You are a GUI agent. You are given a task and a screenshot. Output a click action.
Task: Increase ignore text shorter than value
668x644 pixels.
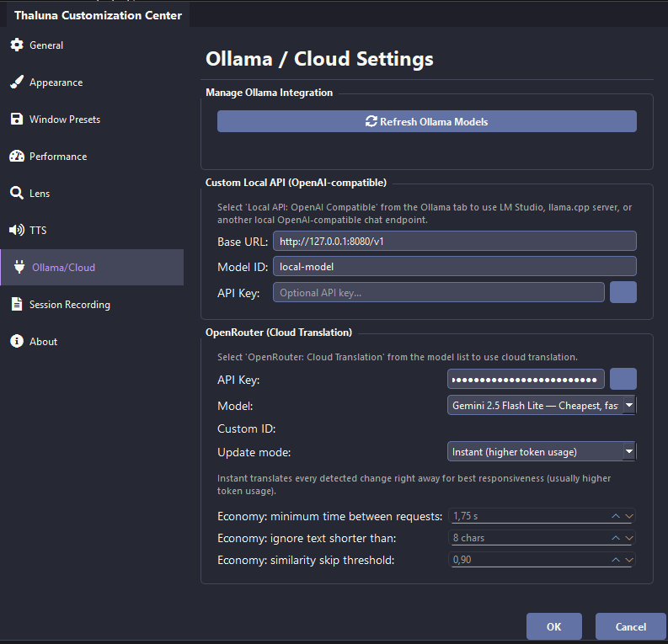click(x=616, y=538)
